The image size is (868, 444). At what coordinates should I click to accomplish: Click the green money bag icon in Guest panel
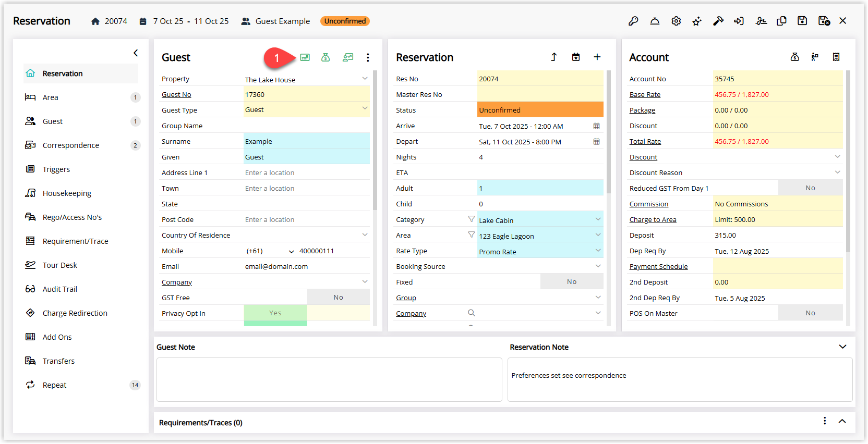pos(325,57)
